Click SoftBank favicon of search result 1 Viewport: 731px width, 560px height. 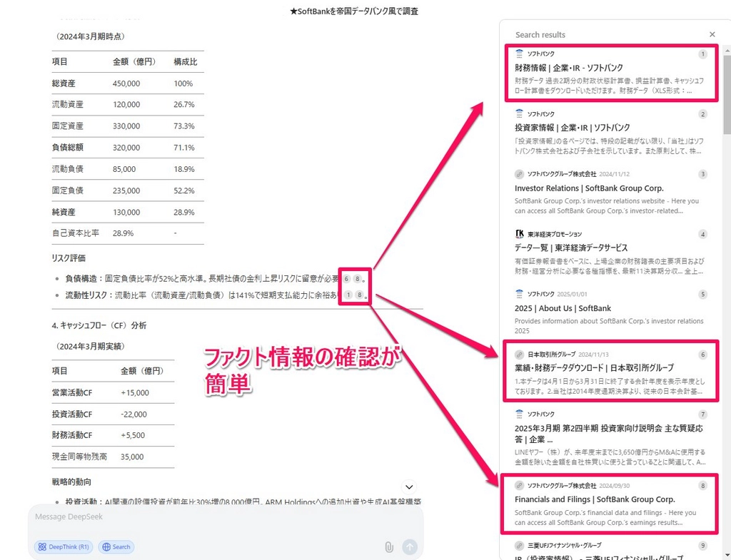pos(520,54)
